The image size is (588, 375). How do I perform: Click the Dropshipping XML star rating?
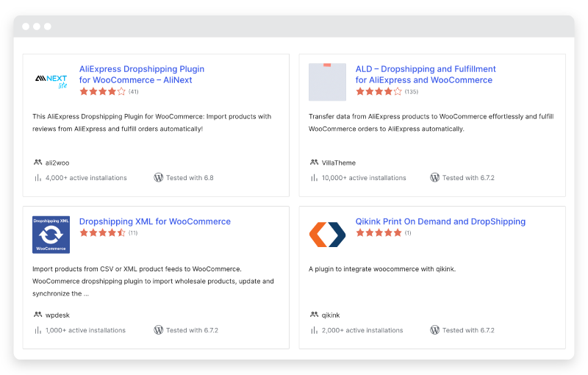[102, 233]
